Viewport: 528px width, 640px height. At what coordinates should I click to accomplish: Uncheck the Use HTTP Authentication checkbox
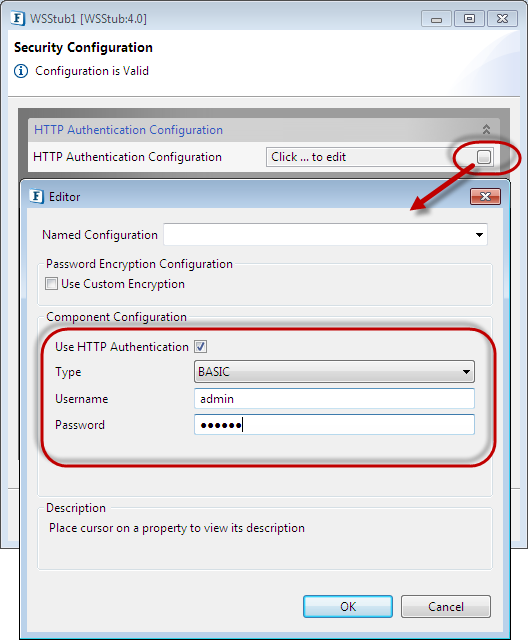coord(200,347)
